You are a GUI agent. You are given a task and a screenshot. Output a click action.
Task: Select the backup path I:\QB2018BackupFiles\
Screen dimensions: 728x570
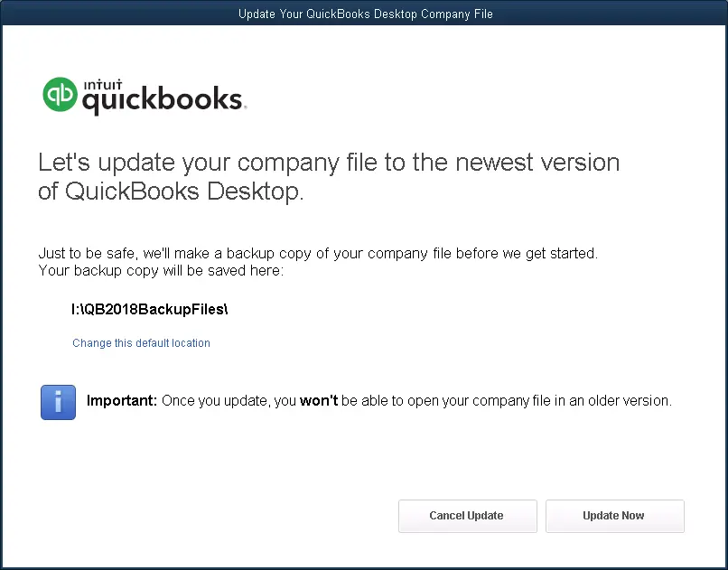click(148, 309)
